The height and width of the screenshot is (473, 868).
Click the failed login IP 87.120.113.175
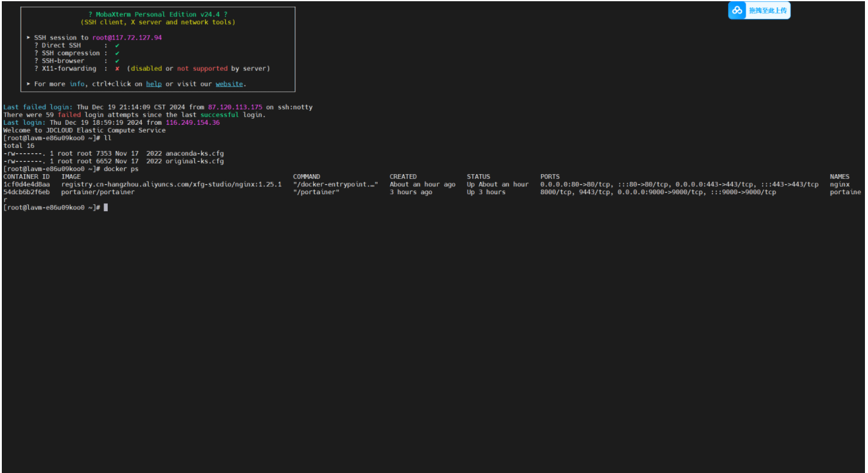coord(235,107)
